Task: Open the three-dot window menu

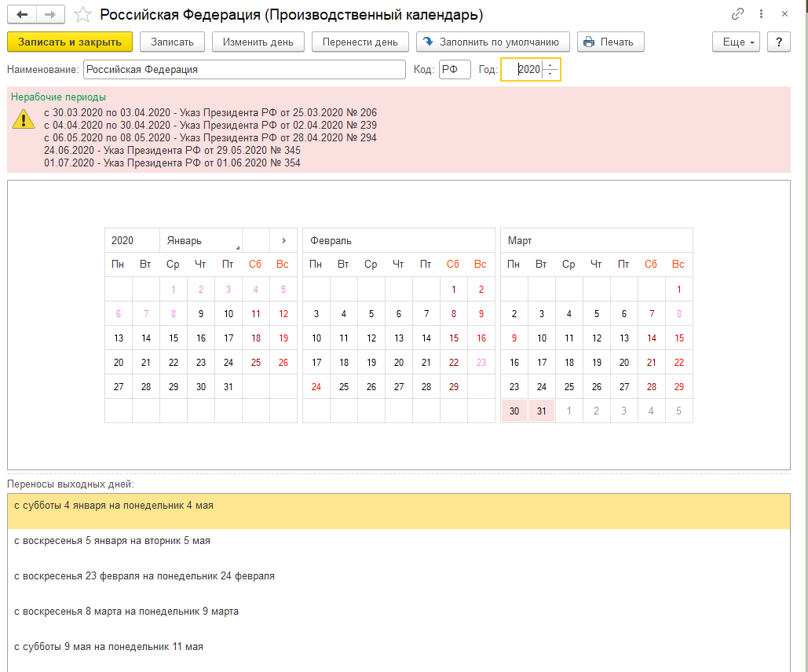Action: tap(761, 14)
